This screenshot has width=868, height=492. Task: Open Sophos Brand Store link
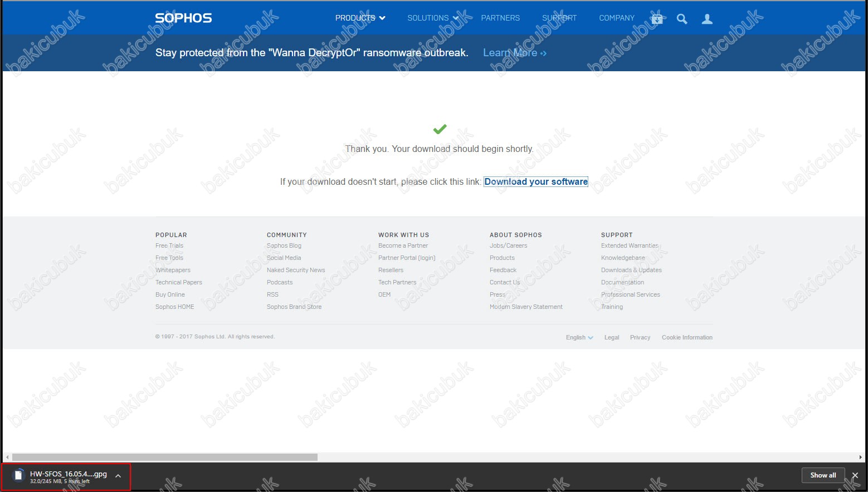(x=294, y=307)
